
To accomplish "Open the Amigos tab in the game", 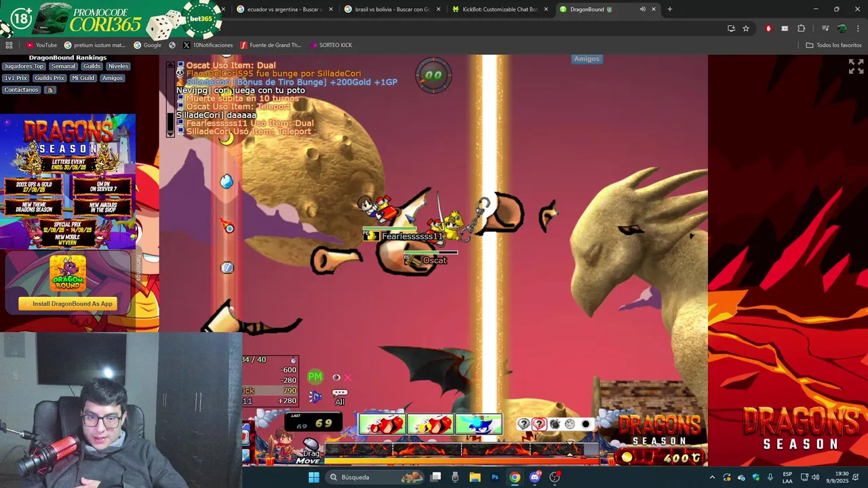I will pyautogui.click(x=587, y=59).
